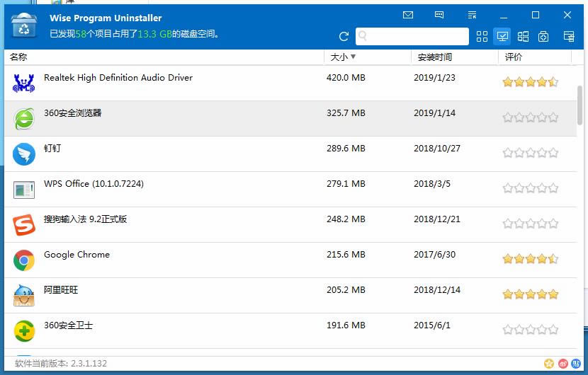The image size is (588, 375).
Task: Select the WPS Office (10.1.0.7224) entry
Action: point(94,183)
